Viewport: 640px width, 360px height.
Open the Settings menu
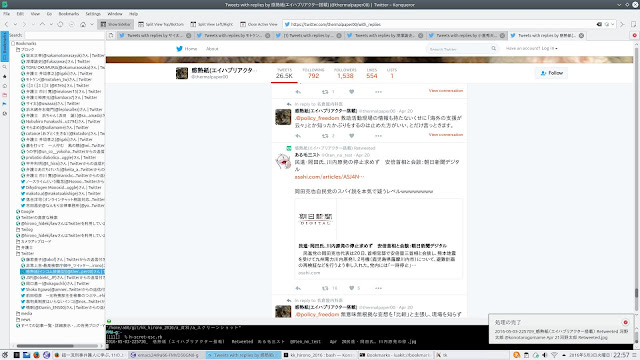[x=93, y=14]
